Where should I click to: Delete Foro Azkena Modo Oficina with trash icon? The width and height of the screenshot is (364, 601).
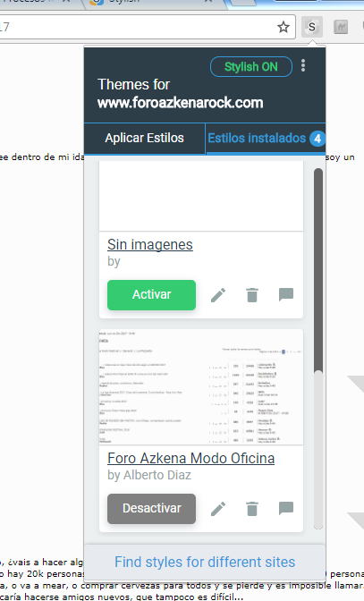252,509
